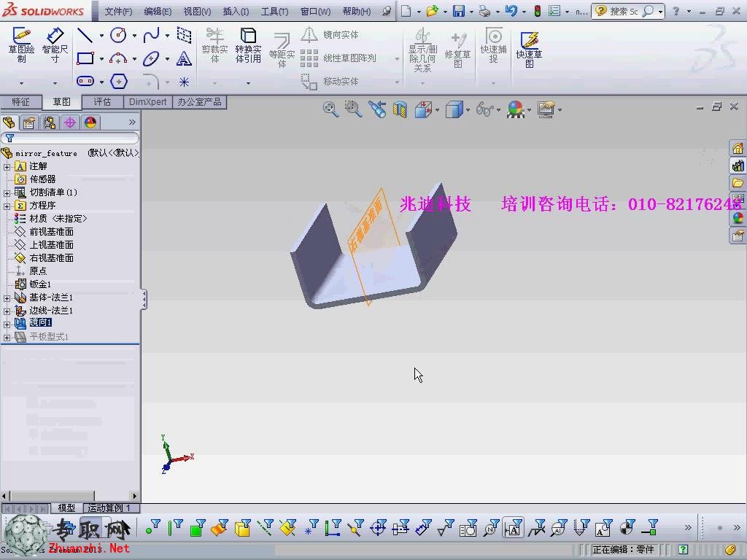The height and width of the screenshot is (560, 747).
Task: Click the feature tree filter field
Action: (70, 138)
